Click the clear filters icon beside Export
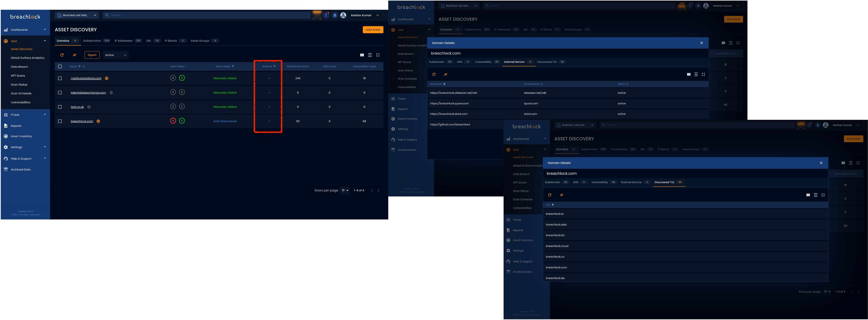The image size is (868, 320). point(74,55)
